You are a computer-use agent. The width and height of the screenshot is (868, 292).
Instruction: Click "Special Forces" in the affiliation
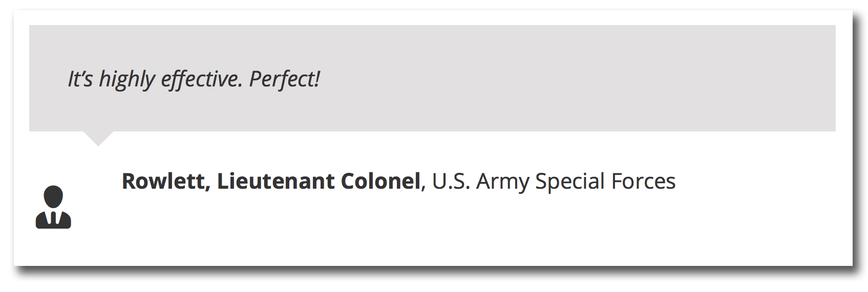tap(605, 183)
